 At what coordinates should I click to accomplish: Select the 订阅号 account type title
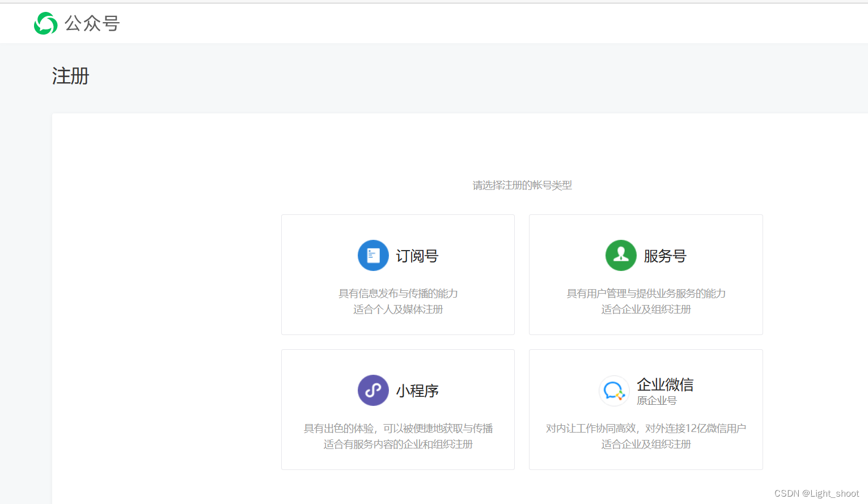(x=417, y=256)
